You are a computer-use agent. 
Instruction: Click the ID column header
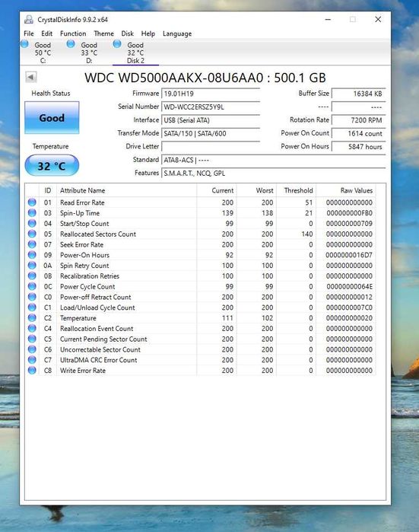[48, 190]
